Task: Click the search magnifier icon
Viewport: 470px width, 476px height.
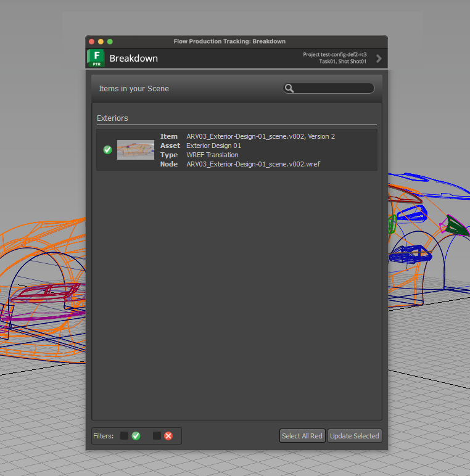Action: click(x=289, y=88)
